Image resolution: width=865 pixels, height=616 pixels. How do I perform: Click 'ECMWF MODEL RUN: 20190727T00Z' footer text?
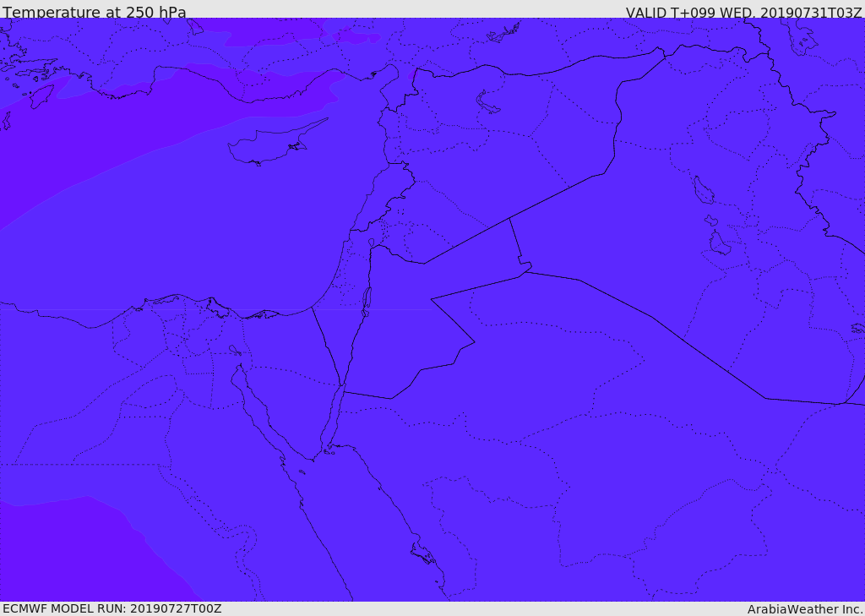coord(112,609)
